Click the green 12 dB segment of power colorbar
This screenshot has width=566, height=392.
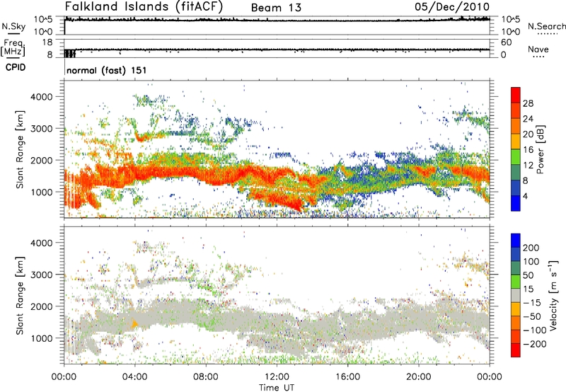tap(516, 157)
